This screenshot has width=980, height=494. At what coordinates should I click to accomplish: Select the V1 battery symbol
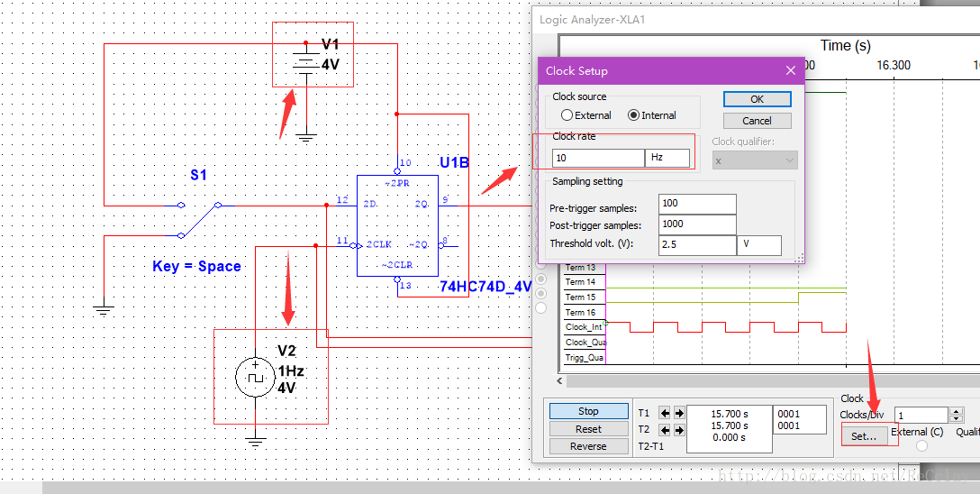tap(305, 63)
